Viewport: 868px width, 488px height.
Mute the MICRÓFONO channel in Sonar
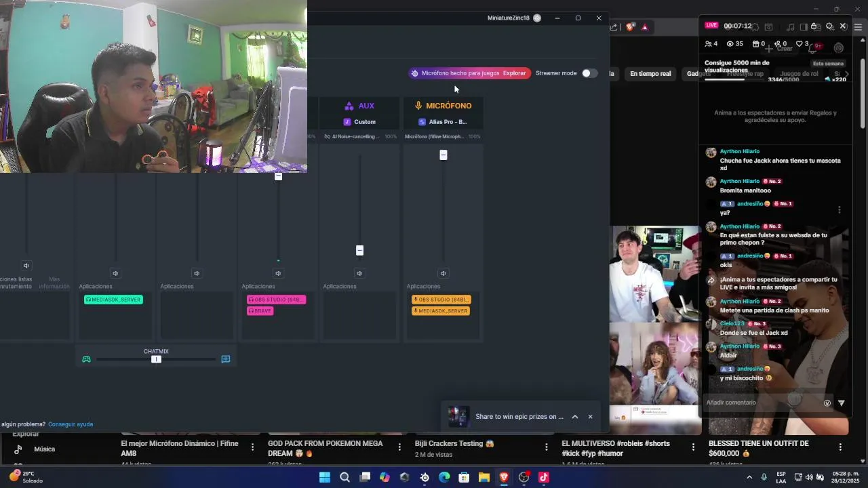[443, 274]
